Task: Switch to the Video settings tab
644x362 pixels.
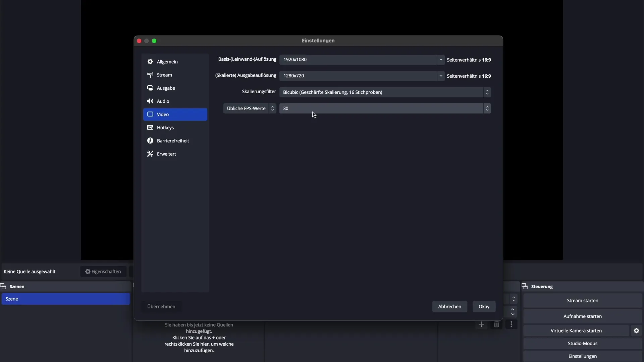Action: [x=175, y=114]
